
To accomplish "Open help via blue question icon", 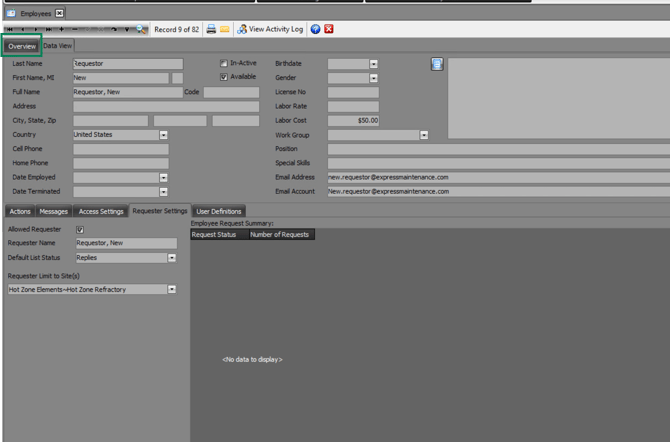I will [316, 29].
